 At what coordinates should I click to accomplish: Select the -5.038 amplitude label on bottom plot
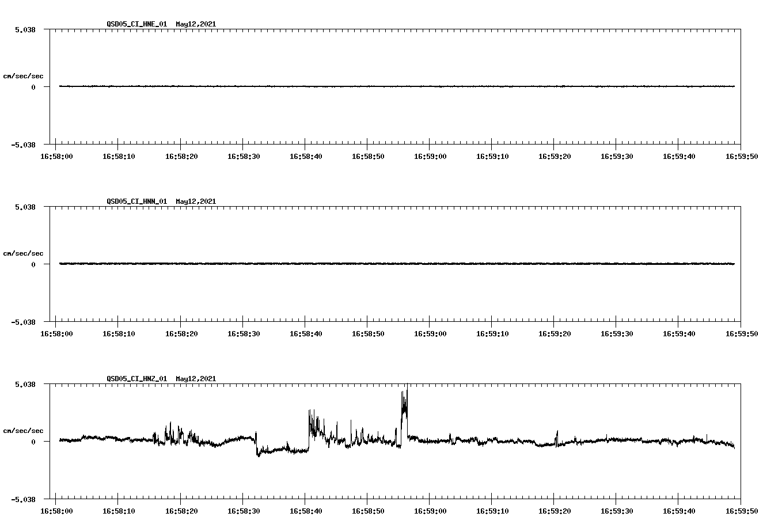point(24,500)
